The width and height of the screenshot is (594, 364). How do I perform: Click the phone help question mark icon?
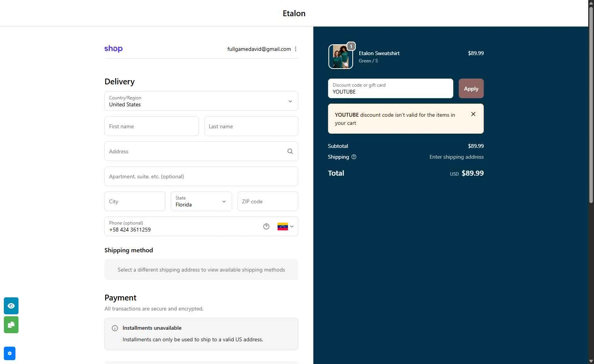[266, 226]
